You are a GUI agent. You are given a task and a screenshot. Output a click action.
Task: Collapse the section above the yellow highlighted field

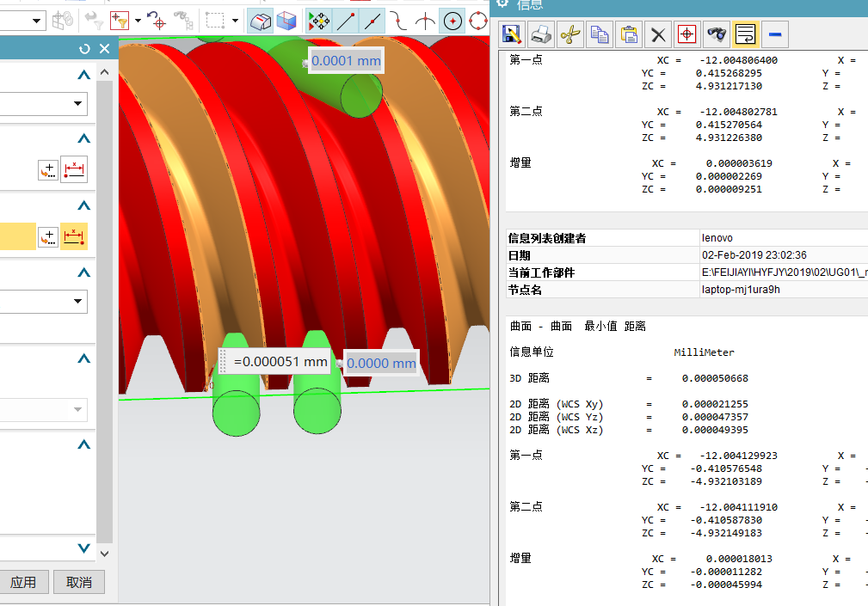pyautogui.click(x=83, y=205)
